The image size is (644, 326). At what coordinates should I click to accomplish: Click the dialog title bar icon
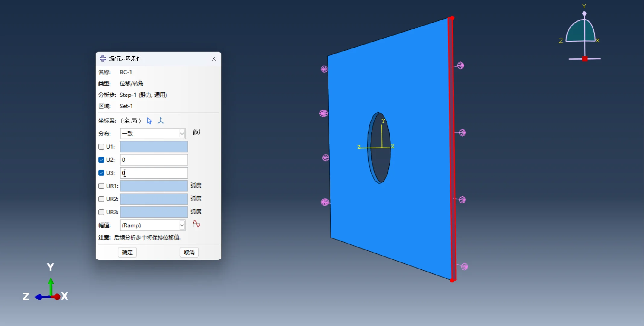[x=103, y=58]
